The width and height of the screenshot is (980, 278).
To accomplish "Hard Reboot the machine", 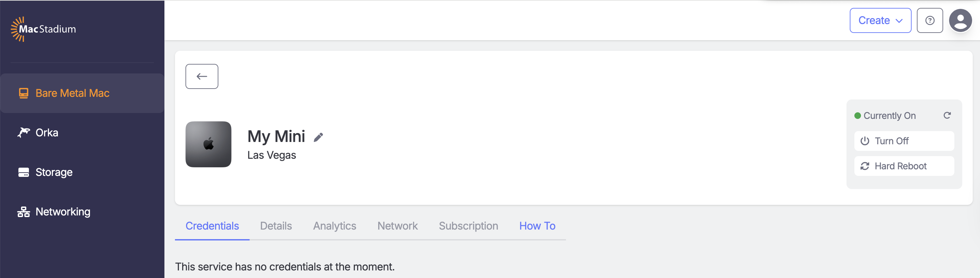I will [904, 166].
